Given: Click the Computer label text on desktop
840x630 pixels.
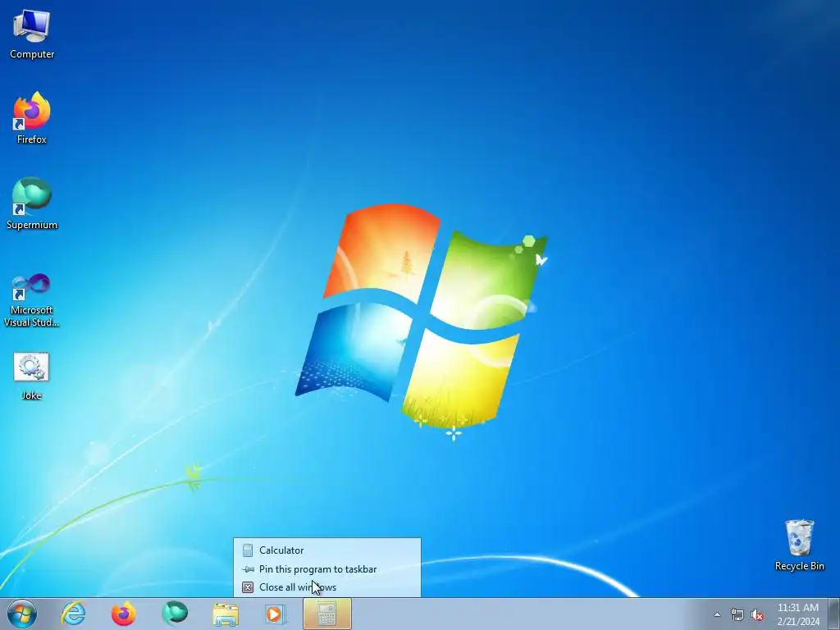Looking at the screenshot, I should [32, 54].
